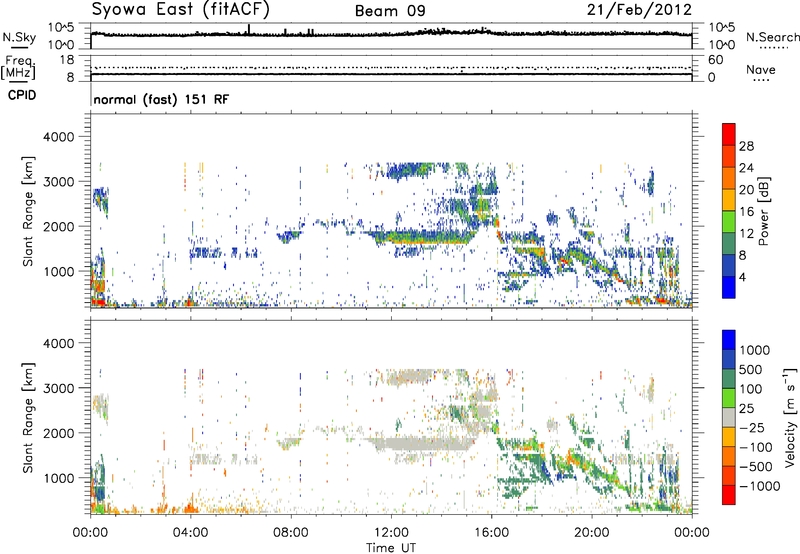This screenshot has width=800, height=554.
Task: Click the strong 1700 km echo band near 13:00 in power panel
Action: pos(423,237)
